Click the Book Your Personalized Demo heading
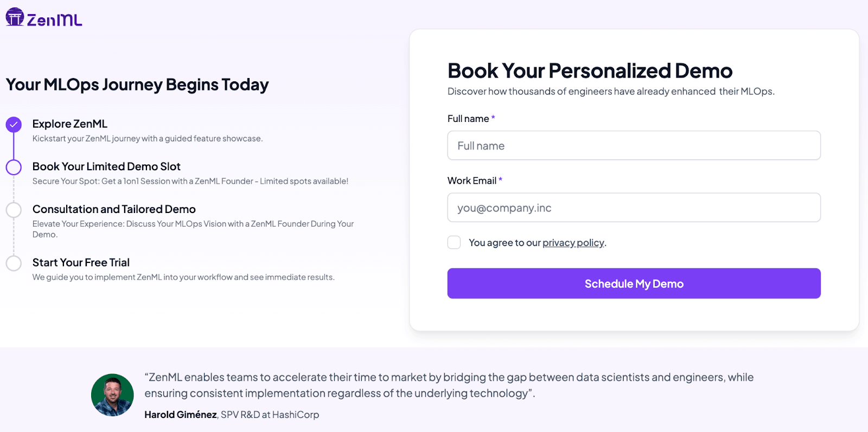Viewport: 868px width, 432px height. (590, 71)
